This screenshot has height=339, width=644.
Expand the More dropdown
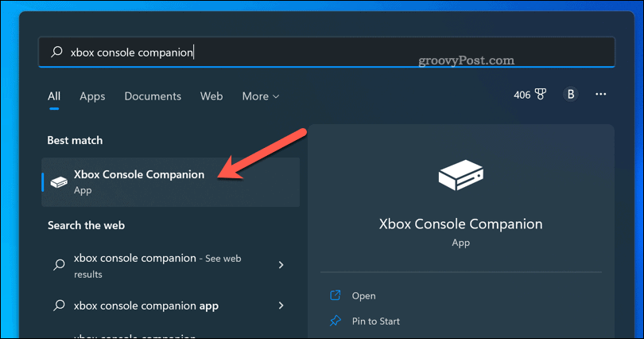(261, 96)
